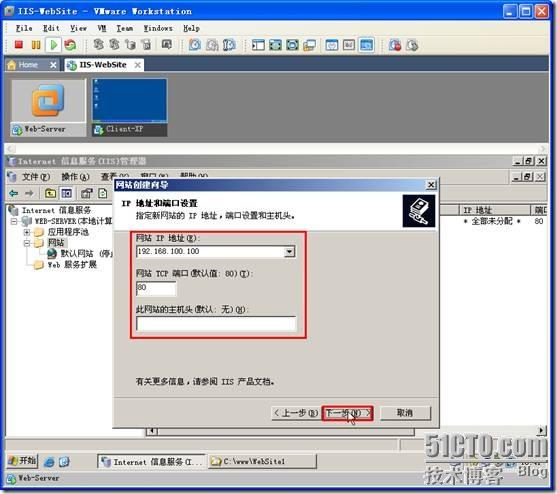Viewport: 557px width, 494px height.
Task: Select the 默认网站 tree item
Action: click(80, 254)
